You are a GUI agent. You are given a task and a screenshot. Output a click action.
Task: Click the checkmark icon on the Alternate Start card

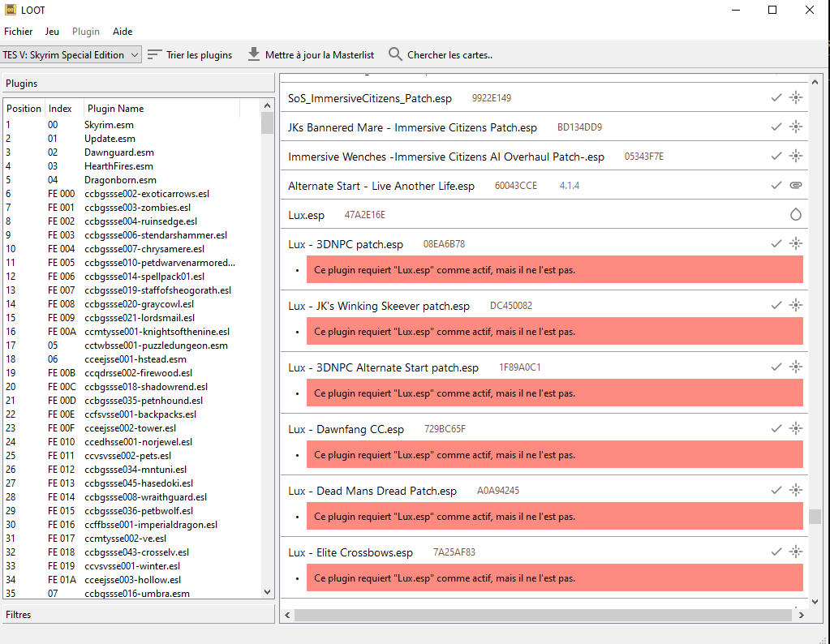776,186
